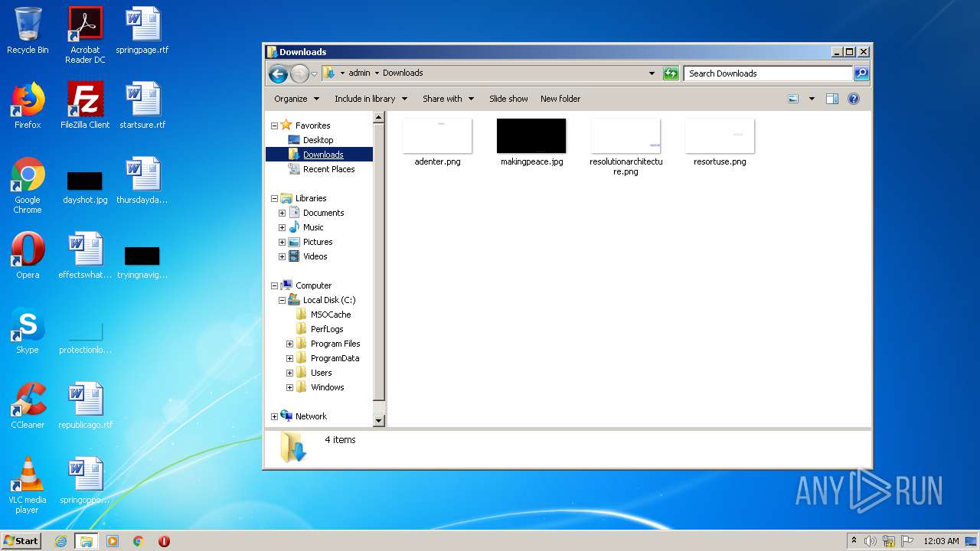
Task: Expand the Network node
Action: [274, 416]
